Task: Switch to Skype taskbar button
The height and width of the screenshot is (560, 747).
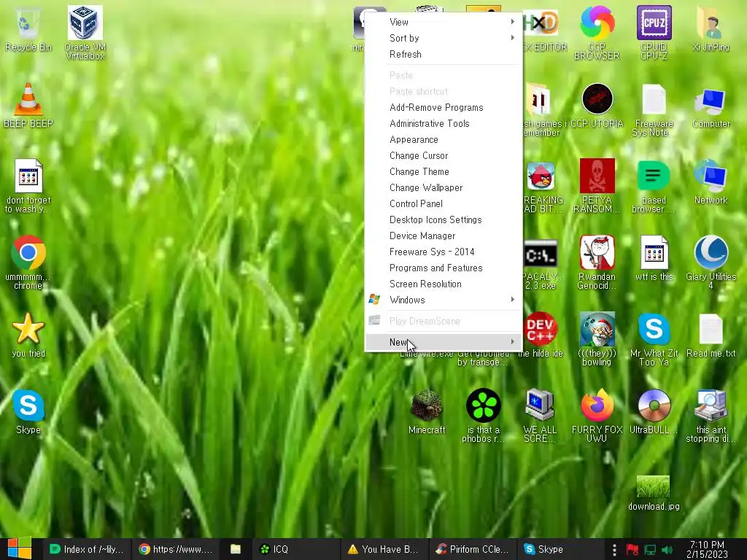Action: [561, 549]
